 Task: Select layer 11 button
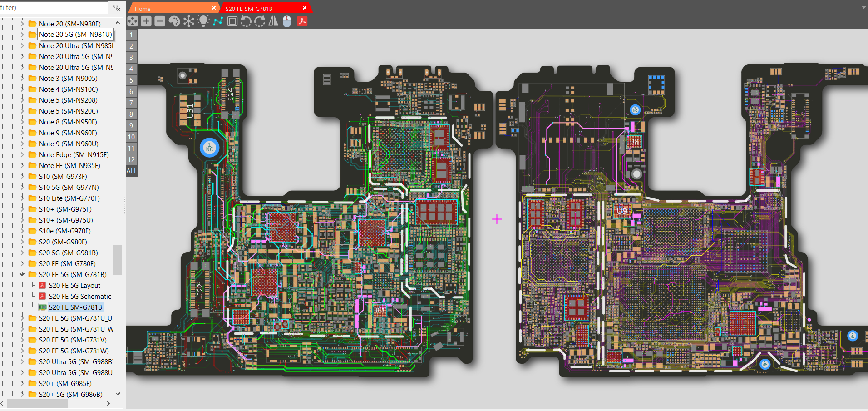132,149
